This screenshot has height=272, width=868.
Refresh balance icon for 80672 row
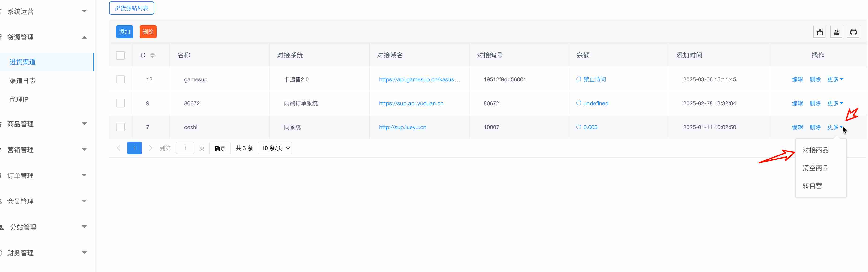click(579, 103)
